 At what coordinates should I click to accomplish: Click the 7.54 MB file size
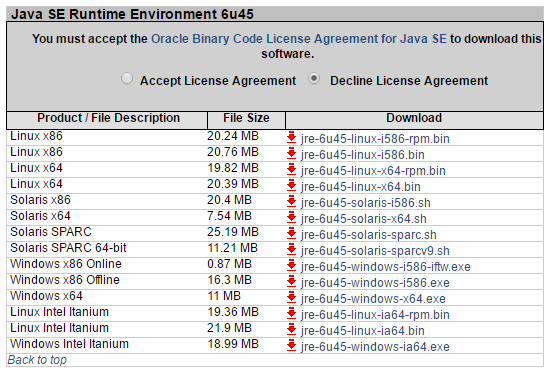[230, 216]
